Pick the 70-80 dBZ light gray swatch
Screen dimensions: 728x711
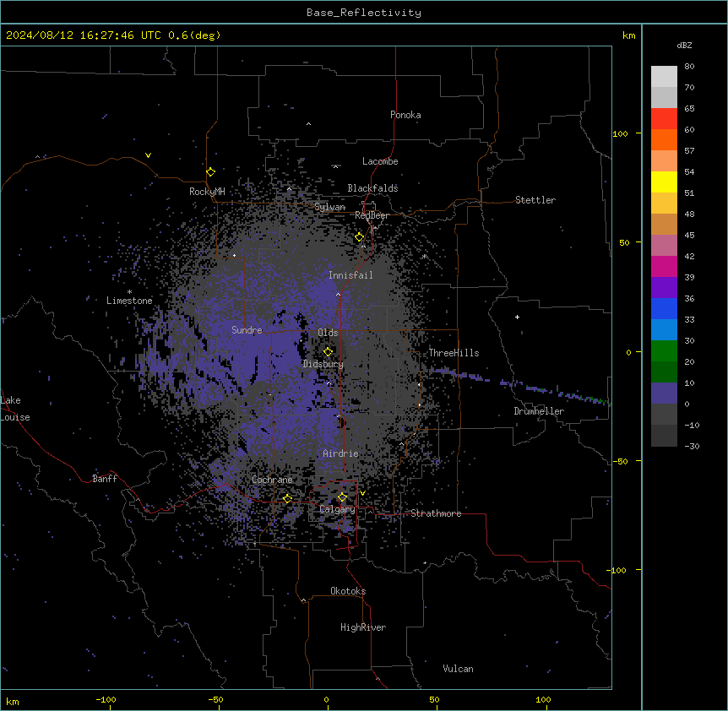pos(664,77)
